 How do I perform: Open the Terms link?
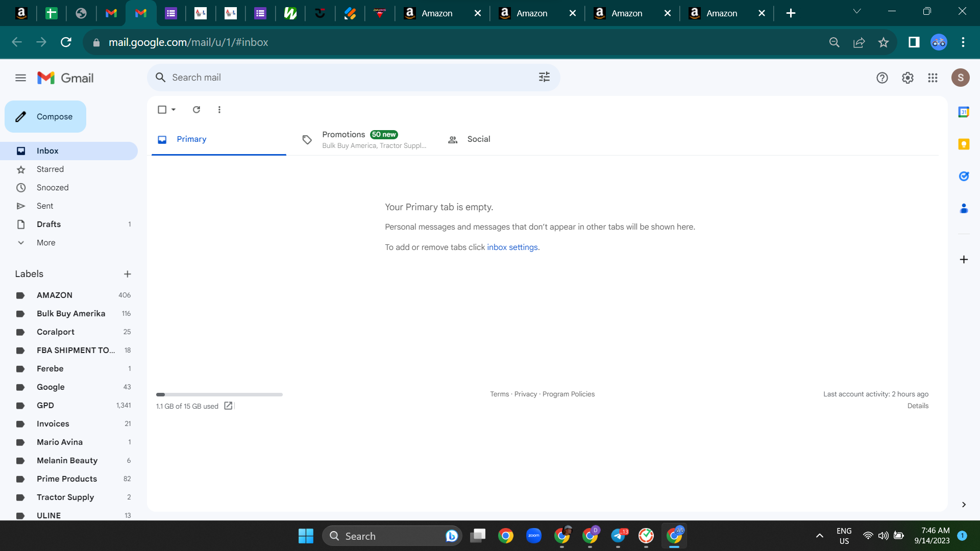(x=499, y=394)
